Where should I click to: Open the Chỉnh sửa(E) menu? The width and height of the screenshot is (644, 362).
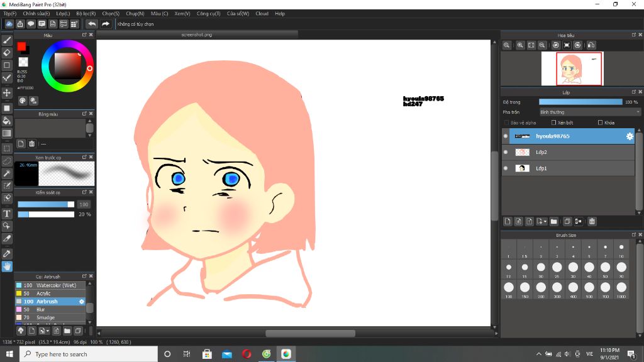click(36, 14)
